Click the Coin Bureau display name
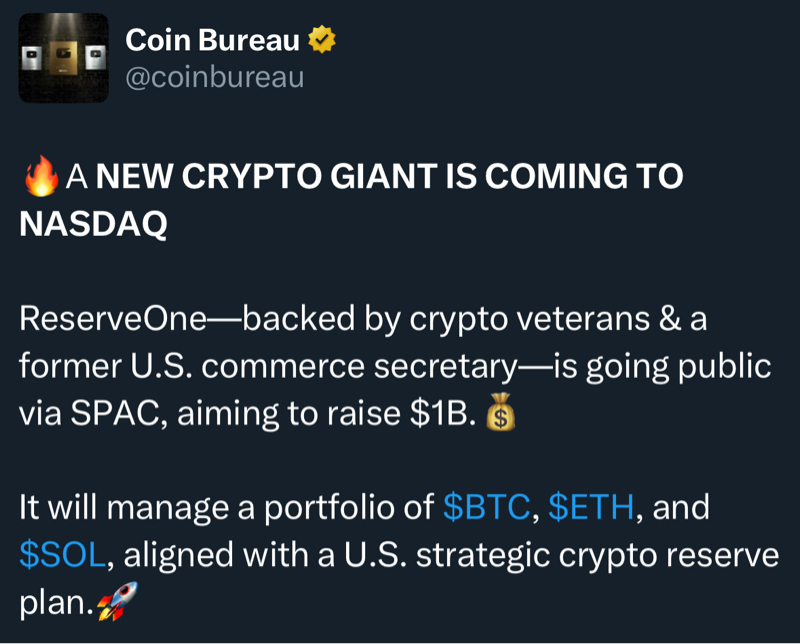Image resolution: width=800 pixels, height=644 pixels. coord(212,41)
